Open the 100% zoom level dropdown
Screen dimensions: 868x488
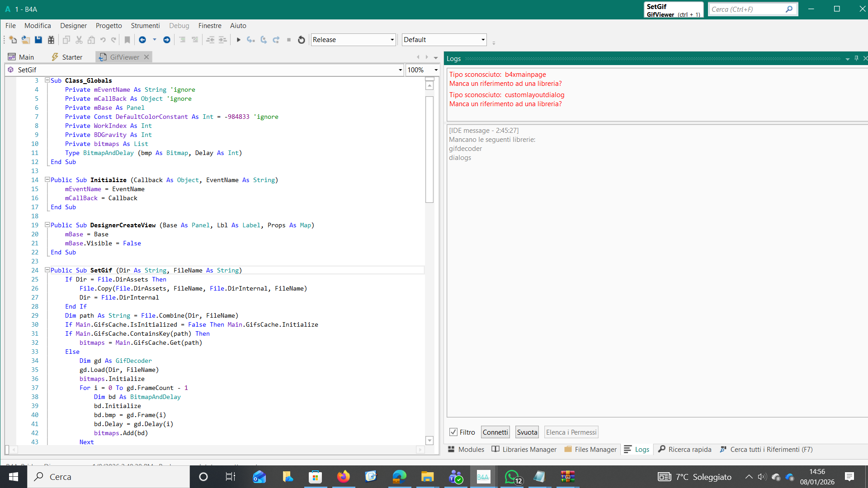(436, 70)
